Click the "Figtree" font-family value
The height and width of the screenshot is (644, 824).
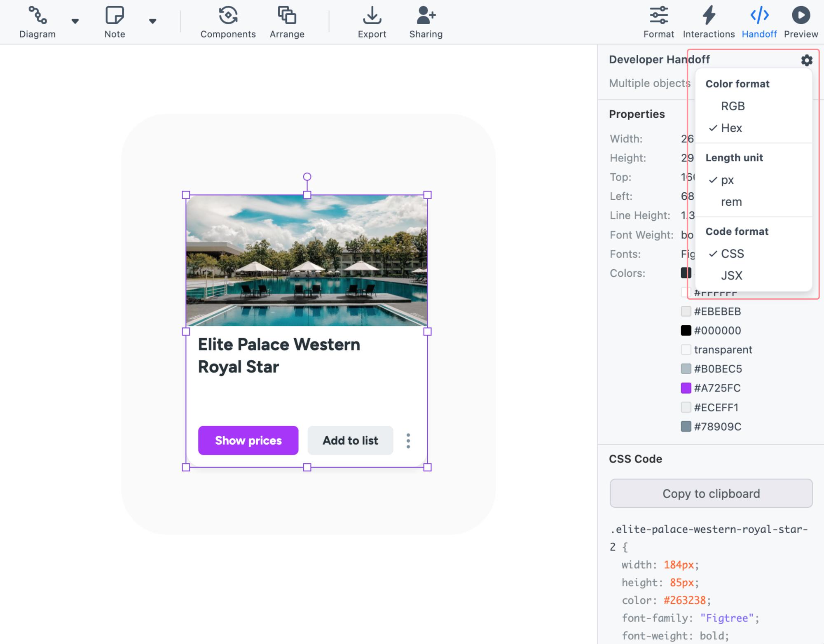coord(727,618)
